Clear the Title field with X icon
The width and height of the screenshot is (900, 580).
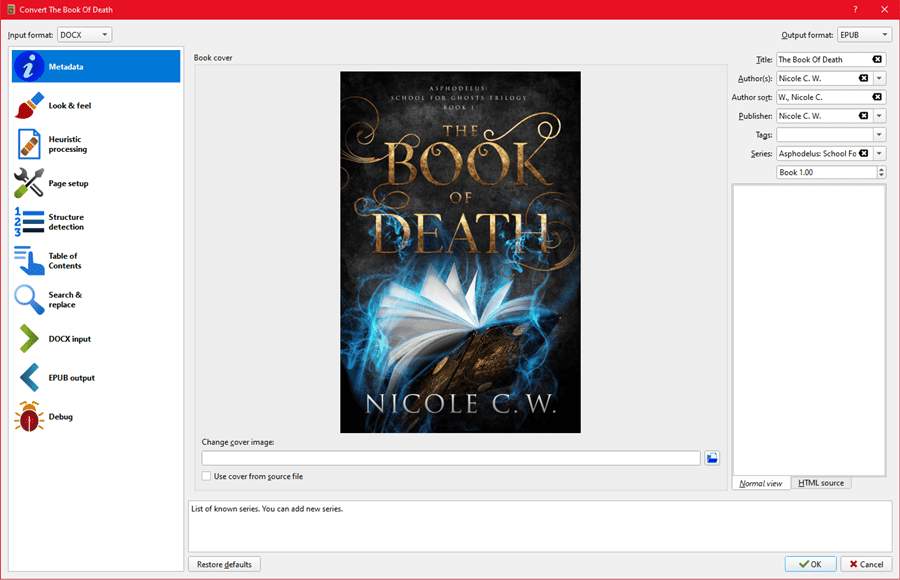coord(877,60)
